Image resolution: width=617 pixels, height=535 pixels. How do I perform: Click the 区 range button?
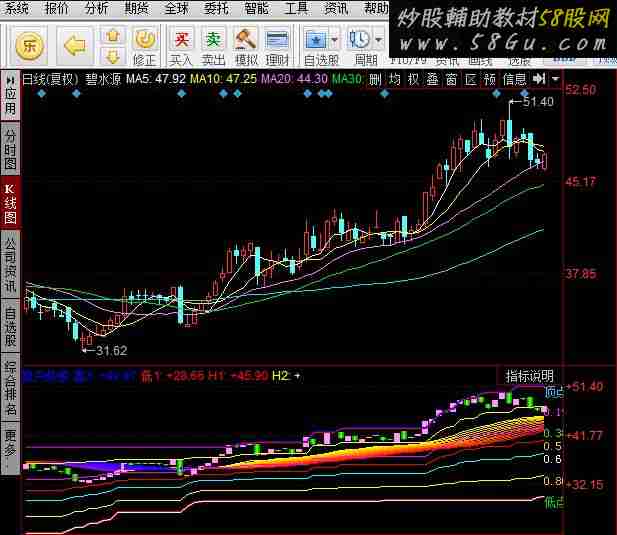[x=471, y=79]
